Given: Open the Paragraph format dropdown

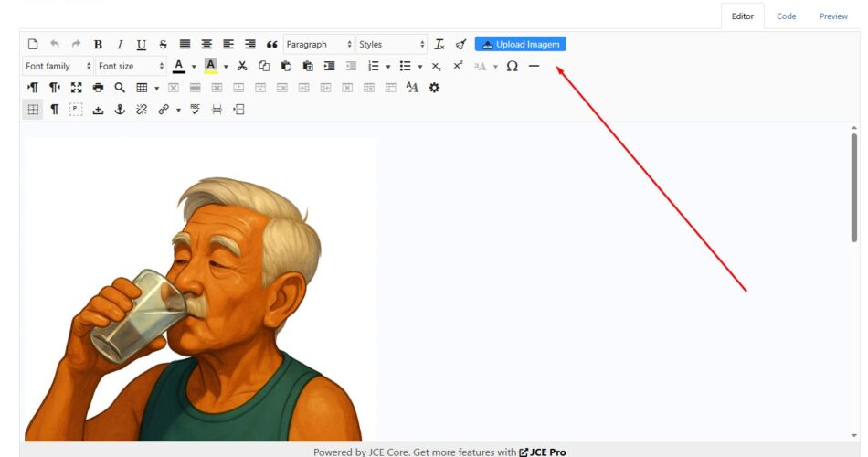Looking at the screenshot, I should click(318, 44).
